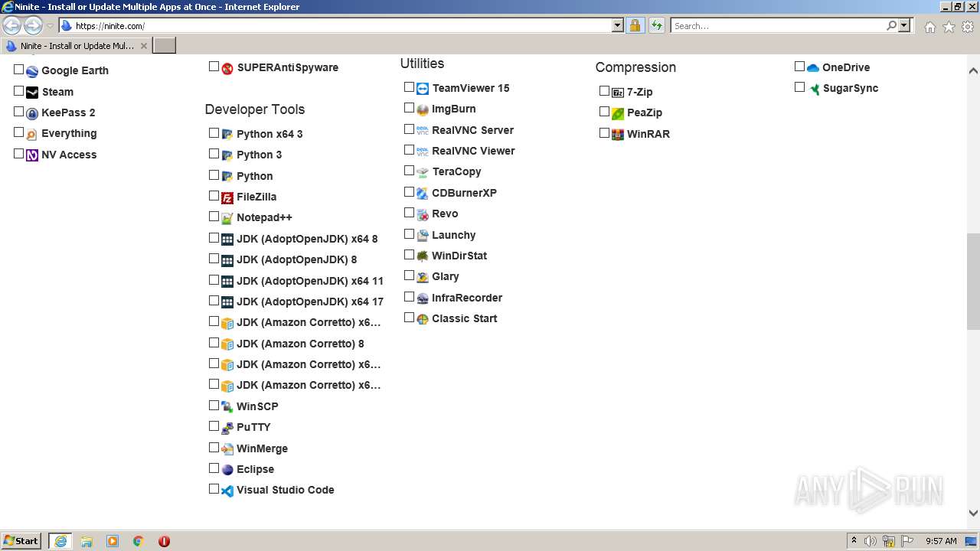
Task: Click the ImgBurn disc icon
Action: (423, 109)
